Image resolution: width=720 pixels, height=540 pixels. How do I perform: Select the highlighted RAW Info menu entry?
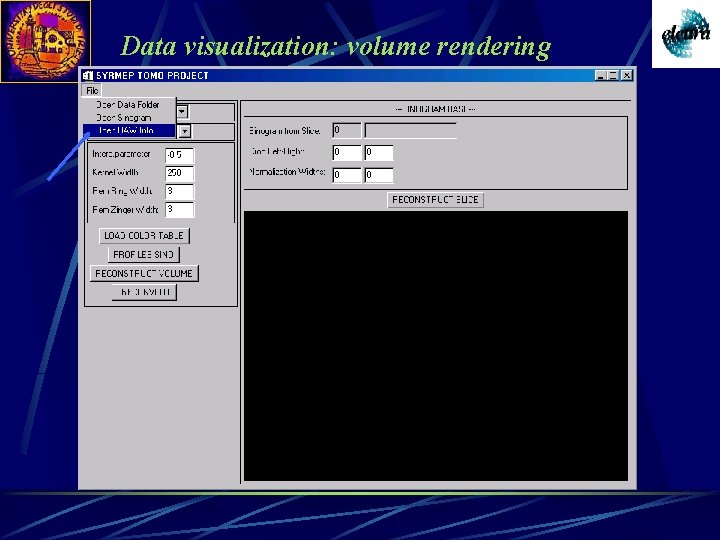coord(129,130)
